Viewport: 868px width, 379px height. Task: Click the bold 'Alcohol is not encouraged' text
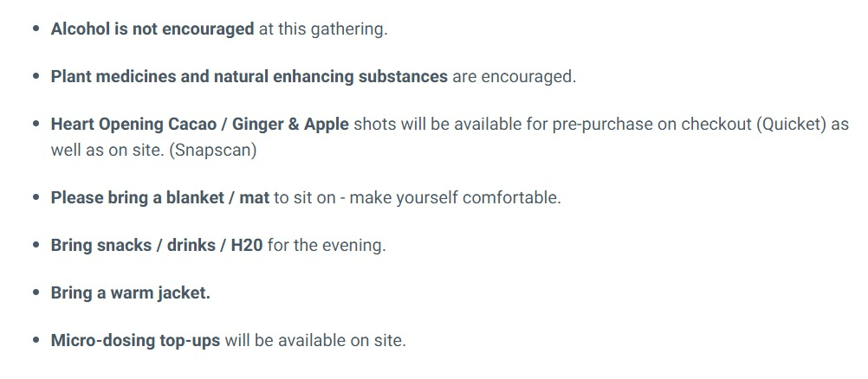coord(152,29)
